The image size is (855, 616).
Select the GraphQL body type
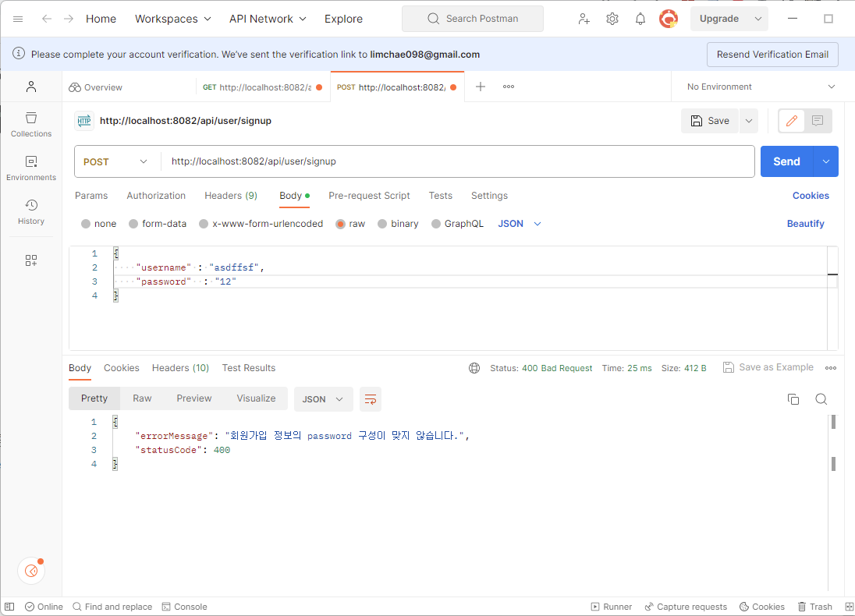pos(457,224)
